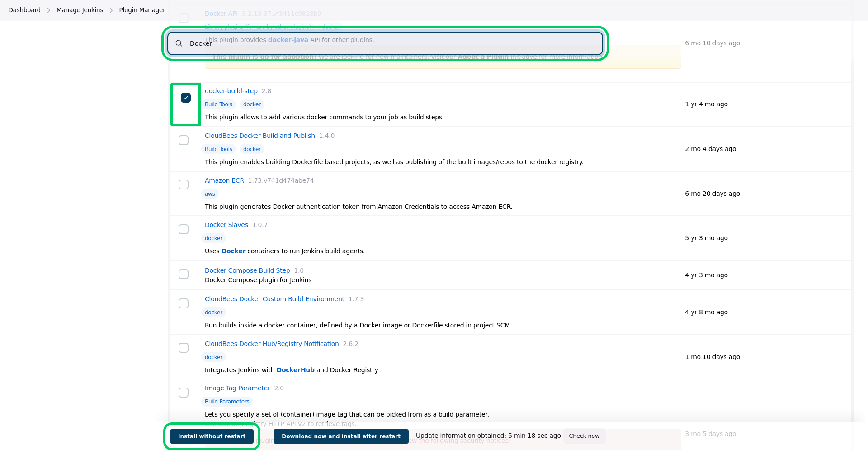
Task: Click docker tag under docker-build-step
Action: click(252, 104)
